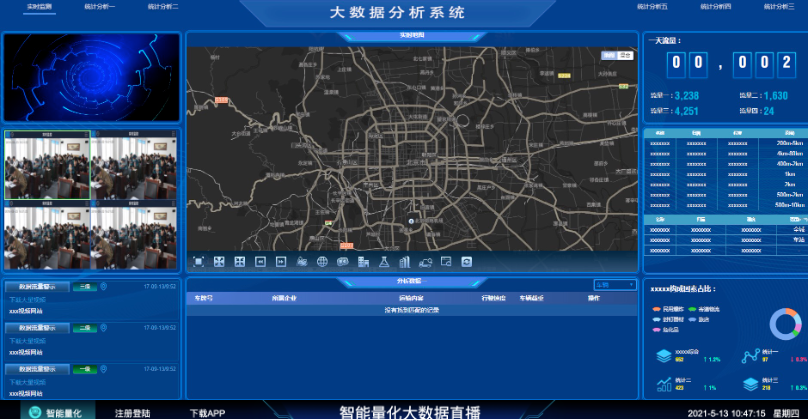The image size is (808, 419).
Task: Switch to the 统计分析四 tab
Action: (715, 7)
